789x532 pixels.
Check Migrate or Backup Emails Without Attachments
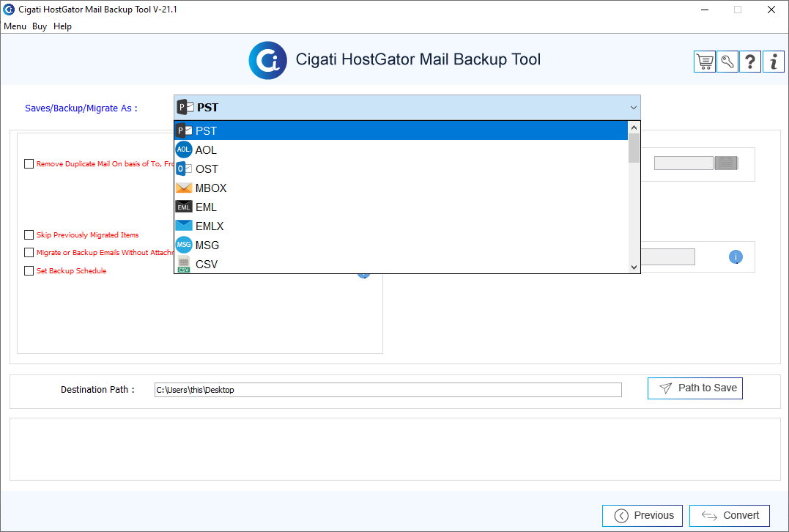pyautogui.click(x=29, y=253)
